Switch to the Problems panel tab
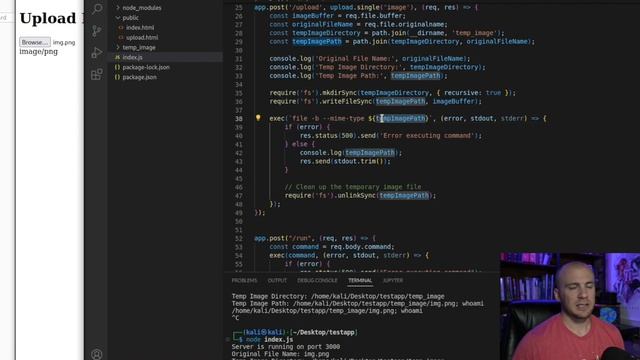 coord(244,280)
